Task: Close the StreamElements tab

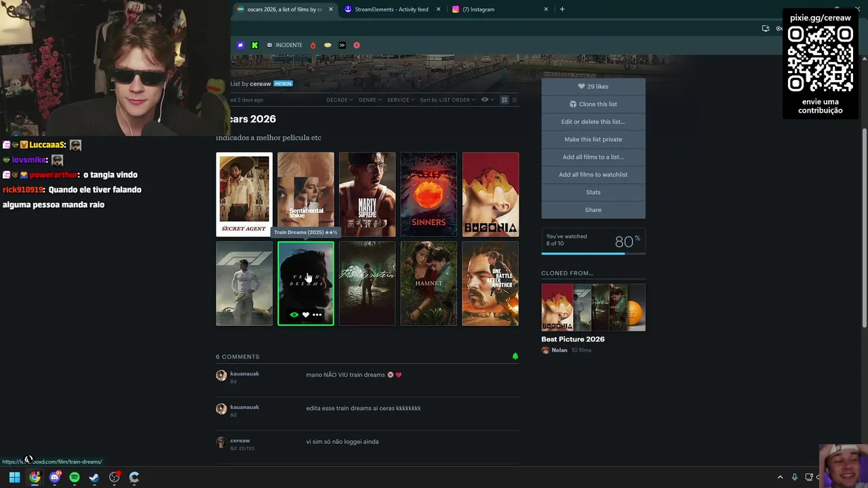Action: pyautogui.click(x=438, y=9)
